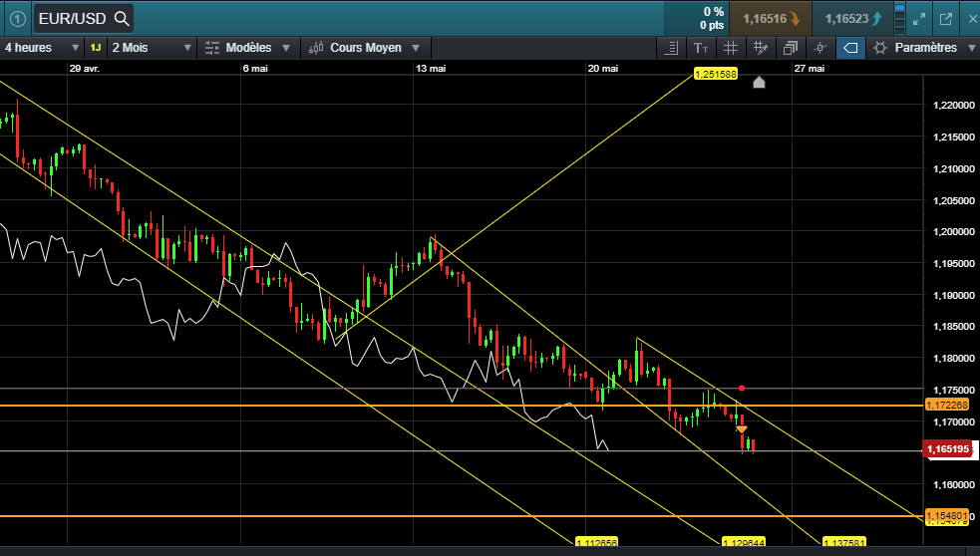Click the right-aligned lines scale icon
The width and height of the screenshot is (980, 556).
pyautogui.click(x=672, y=48)
